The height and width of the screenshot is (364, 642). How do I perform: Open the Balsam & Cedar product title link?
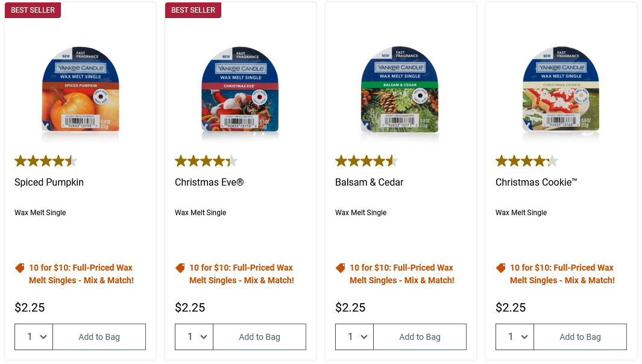point(369,182)
